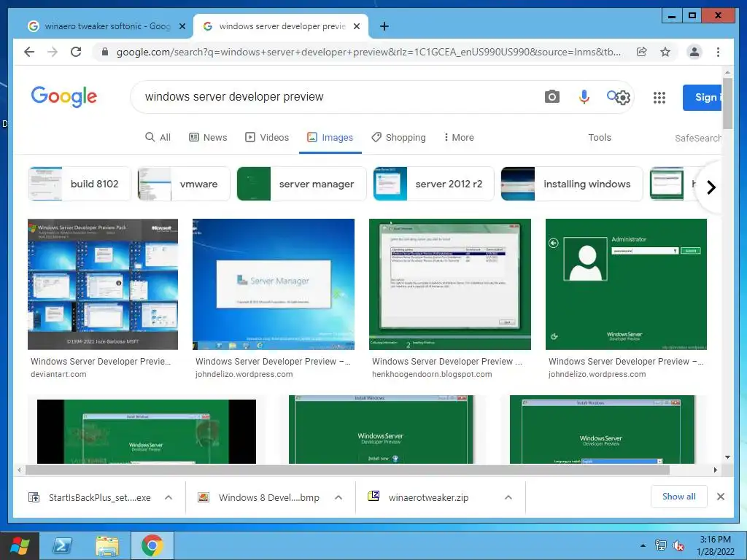Image resolution: width=747 pixels, height=560 pixels.
Task: Bookmark this page with the star
Action: click(665, 52)
